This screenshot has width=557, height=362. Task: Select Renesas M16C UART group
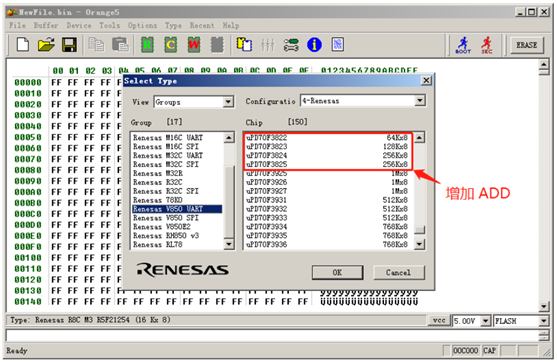177,137
